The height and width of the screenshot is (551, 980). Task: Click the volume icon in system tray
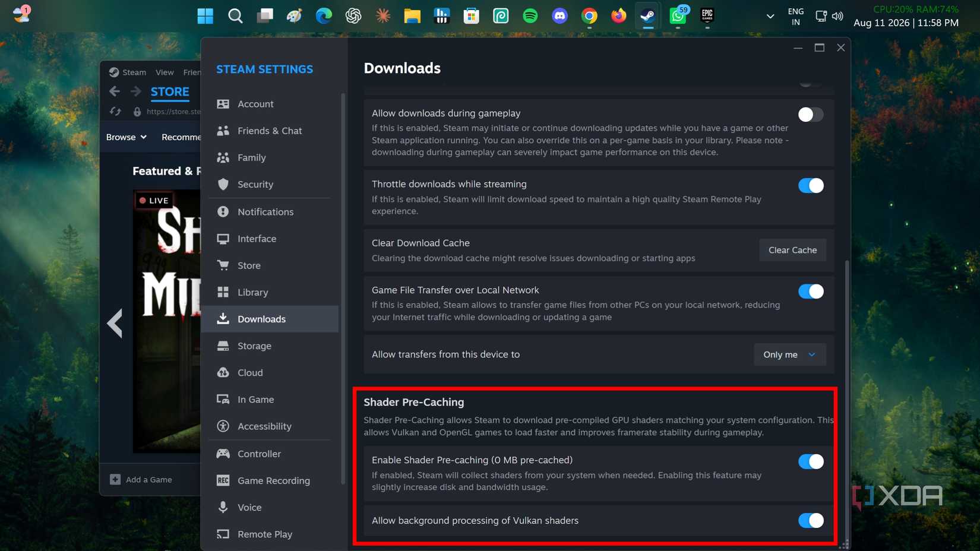click(x=837, y=16)
